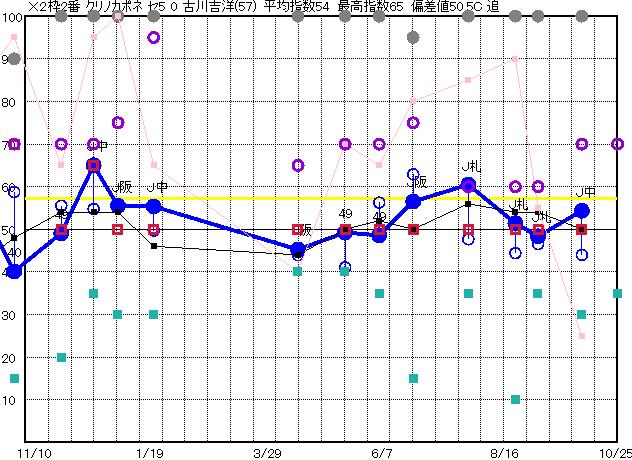Click the blue data point under 3/29 dip

[x=297, y=249]
